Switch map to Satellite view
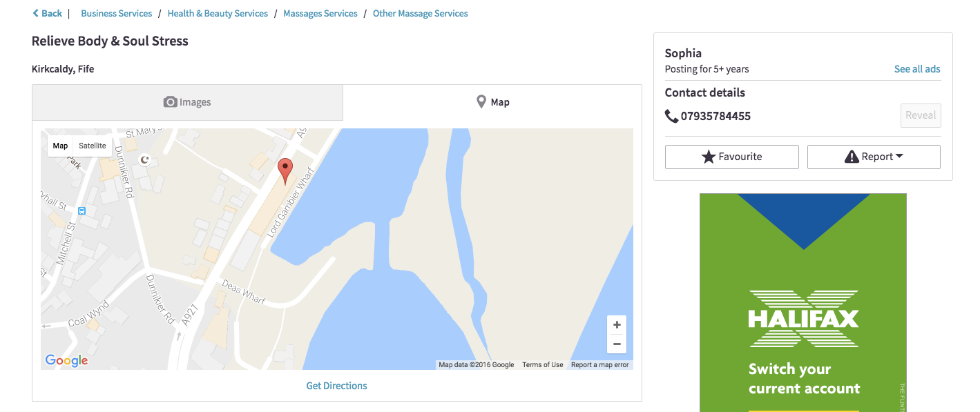 point(93,146)
